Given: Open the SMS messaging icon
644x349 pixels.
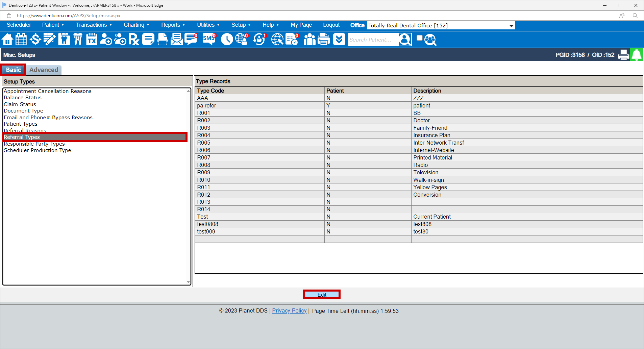Looking at the screenshot, I should tap(209, 40).
